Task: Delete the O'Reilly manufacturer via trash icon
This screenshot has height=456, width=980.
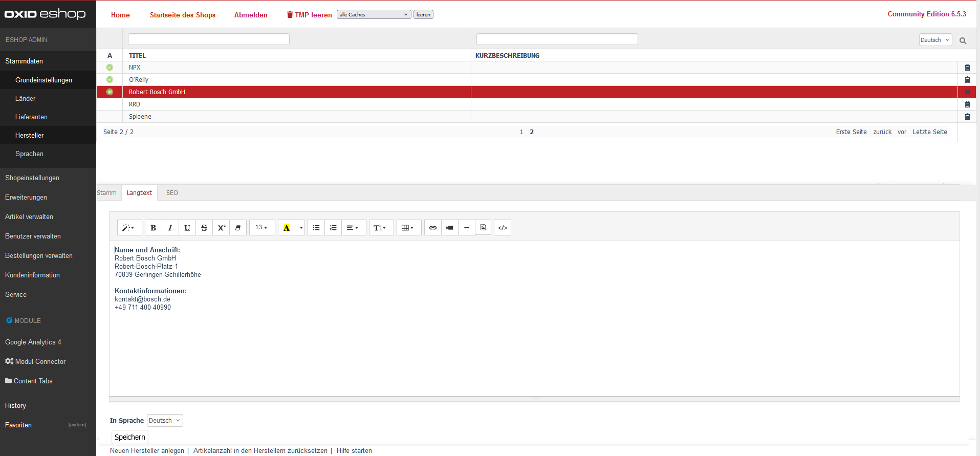Action: [x=967, y=80]
